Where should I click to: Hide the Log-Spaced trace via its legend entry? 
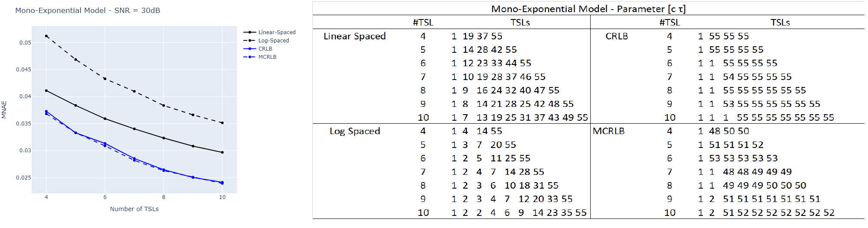click(x=273, y=41)
